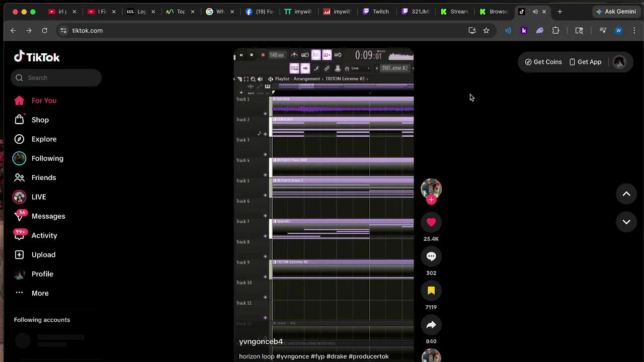
Task: Open the media control toolbar icon
Action: [603, 31]
